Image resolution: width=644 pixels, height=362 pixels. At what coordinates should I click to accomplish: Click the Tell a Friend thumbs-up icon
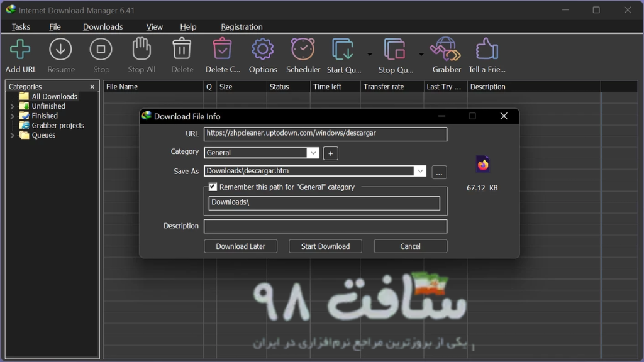487,49
